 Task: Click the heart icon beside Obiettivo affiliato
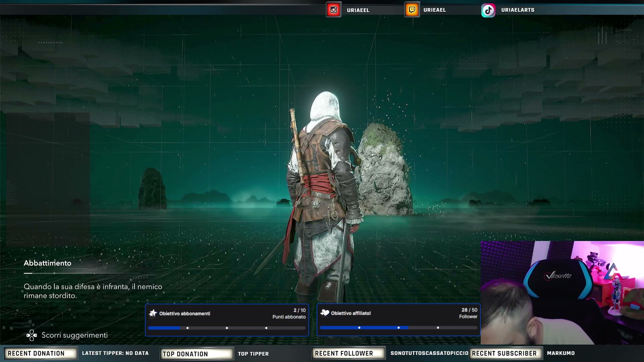pyautogui.click(x=325, y=313)
